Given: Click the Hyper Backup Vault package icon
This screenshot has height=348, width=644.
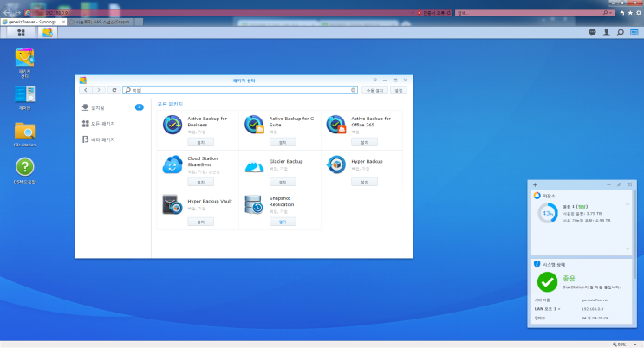Looking at the screenshot, I should [x=172, y=204].
